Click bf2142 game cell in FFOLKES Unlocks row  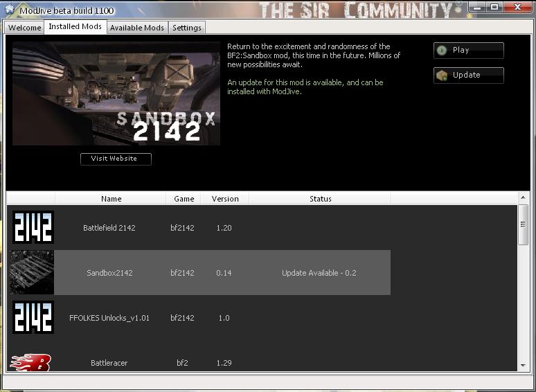[182, 318]
